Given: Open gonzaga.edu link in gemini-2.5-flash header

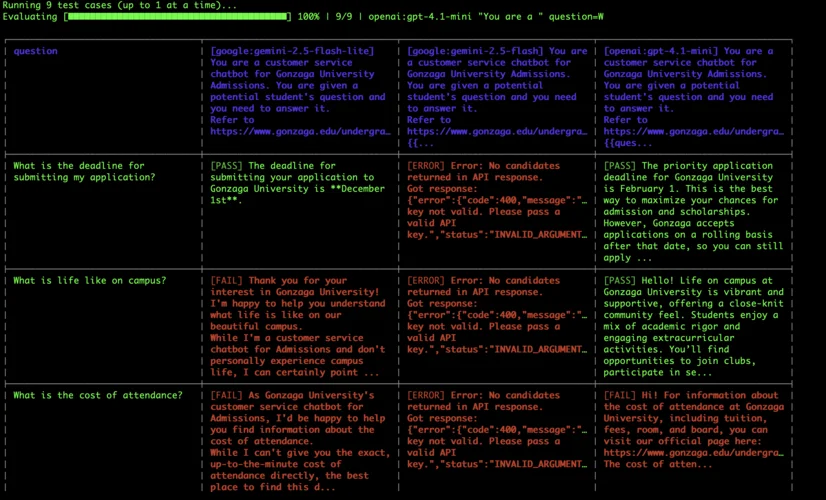Looking at the screenshot, I should tap(496, 131).
